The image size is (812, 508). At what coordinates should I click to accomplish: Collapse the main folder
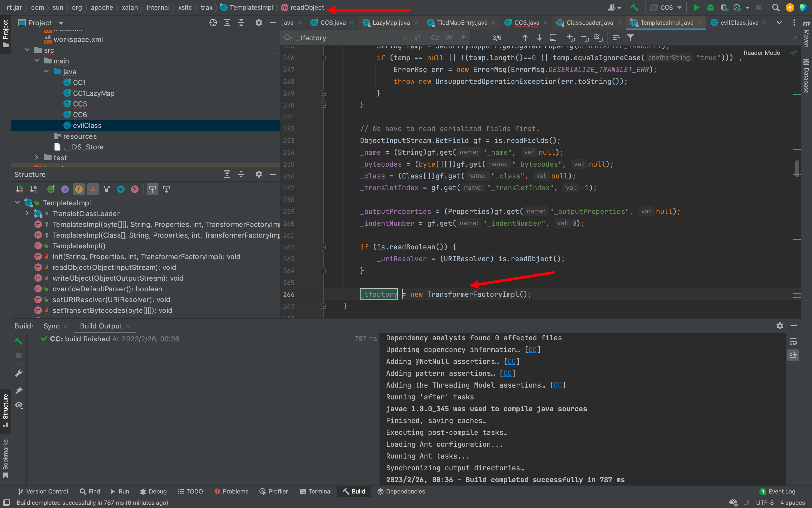pos(37,61)
